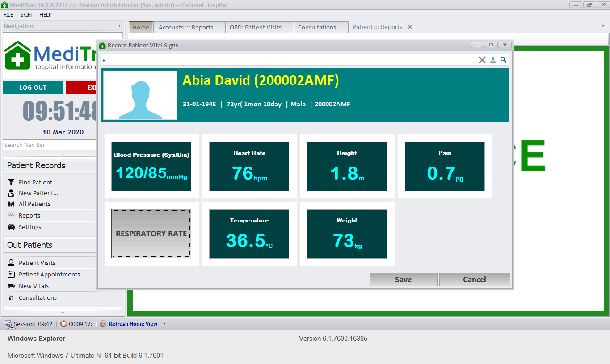The height and width of the screenshot is (364, 610).
Task: Click the patient search text field
Action: (x=286, y=60)
